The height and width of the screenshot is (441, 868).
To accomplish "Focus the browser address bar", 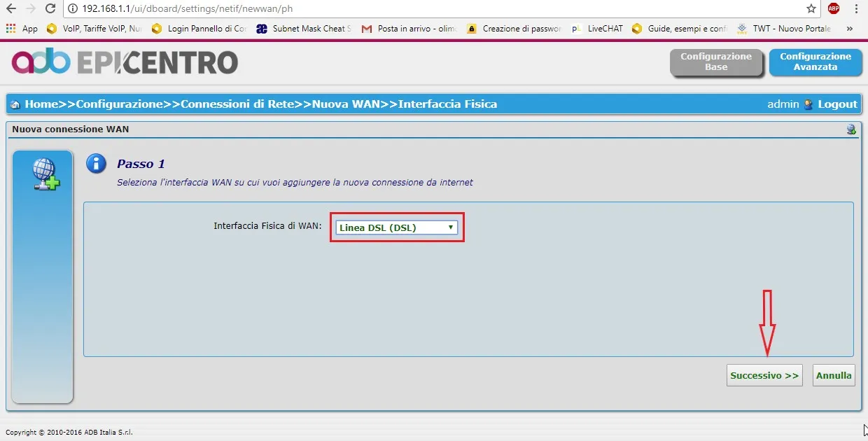I will [420, 8].
